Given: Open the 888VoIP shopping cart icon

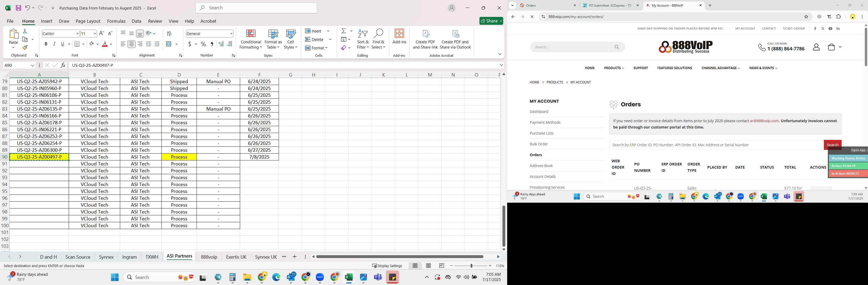Looking at the screenshot, I should point(831,47).
